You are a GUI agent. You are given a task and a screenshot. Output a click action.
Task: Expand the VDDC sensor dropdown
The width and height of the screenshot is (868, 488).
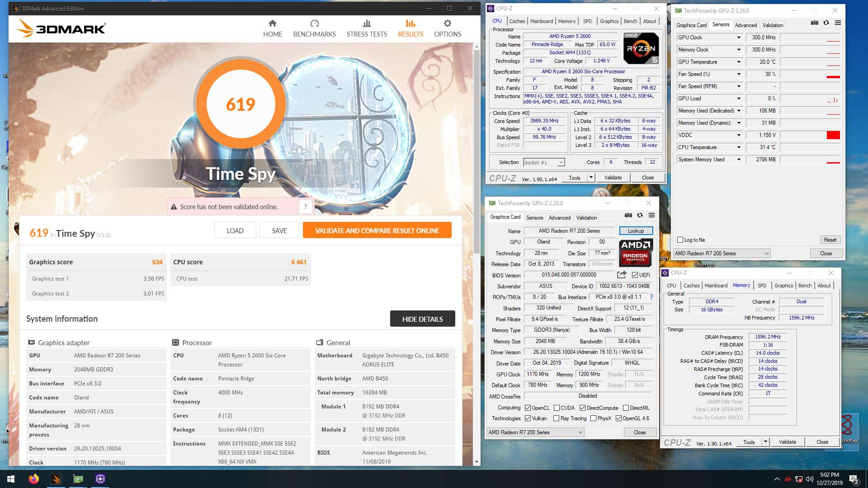739,135
